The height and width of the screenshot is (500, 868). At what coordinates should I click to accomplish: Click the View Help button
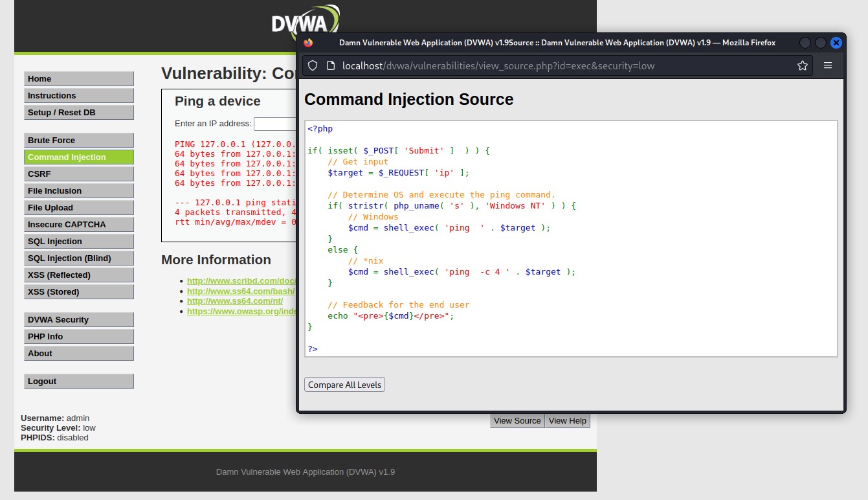(568, 421)
